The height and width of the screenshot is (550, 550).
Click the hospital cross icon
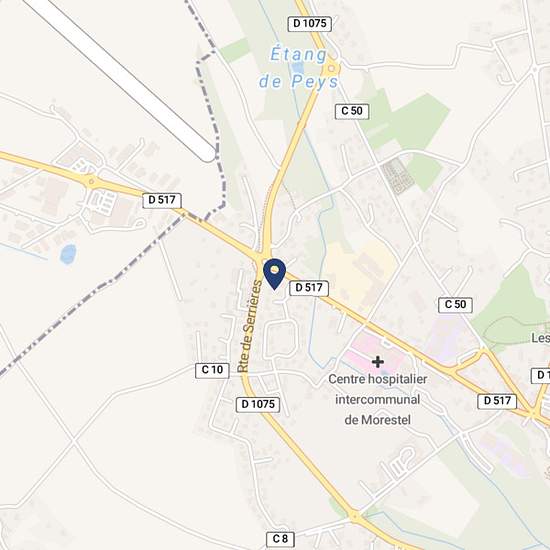point(377,362)
